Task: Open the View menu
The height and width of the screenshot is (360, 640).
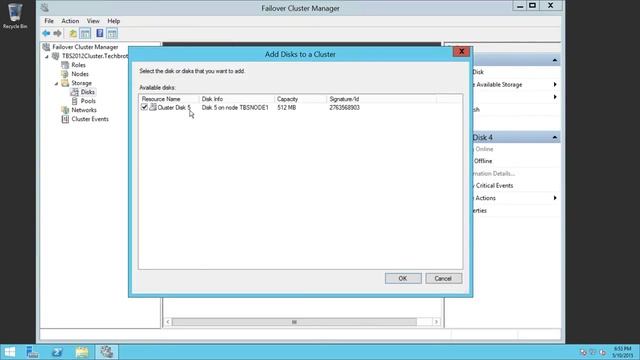Action: [x=93, y=21]
